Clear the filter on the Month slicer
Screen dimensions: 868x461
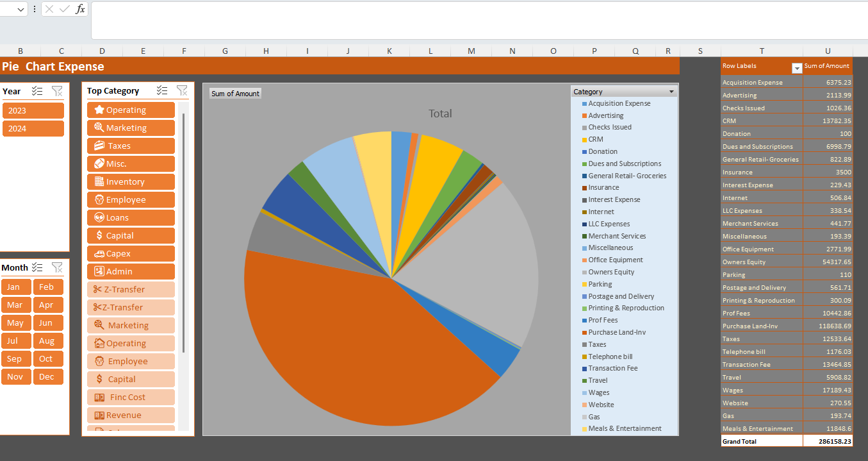pyautogui.click(x=57, y=267)
